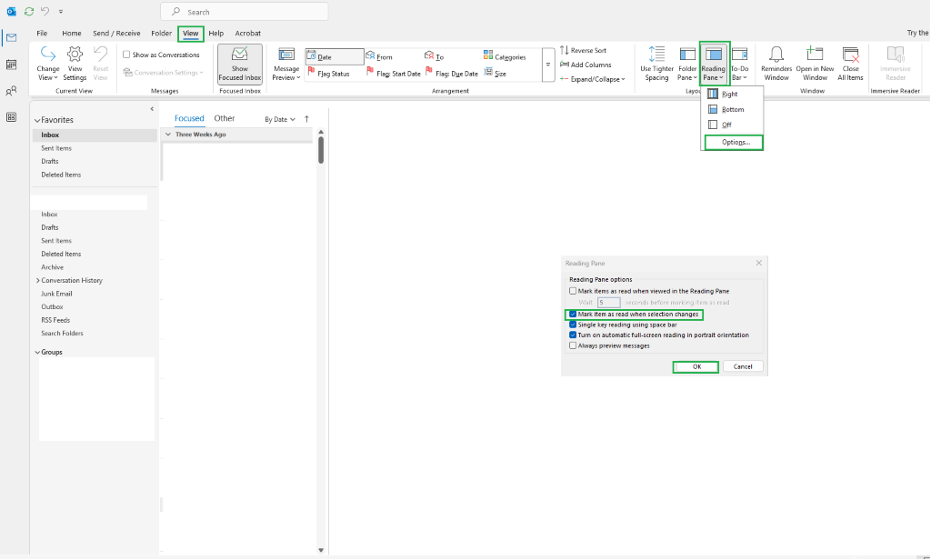Open Expand/Collapse dropdown in ribbon
931x560 pixels.
pyautogui.click(x=593, y=79)
